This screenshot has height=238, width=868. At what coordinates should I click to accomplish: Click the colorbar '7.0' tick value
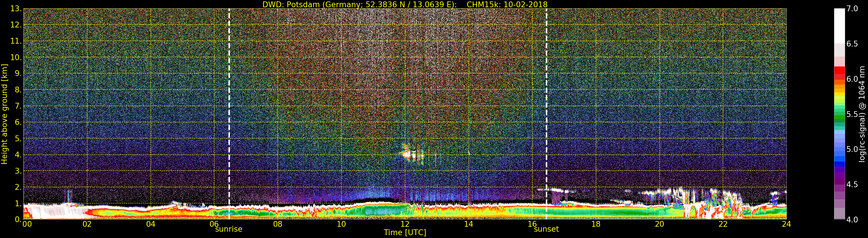pyautogui.click(x=852, y=9)
